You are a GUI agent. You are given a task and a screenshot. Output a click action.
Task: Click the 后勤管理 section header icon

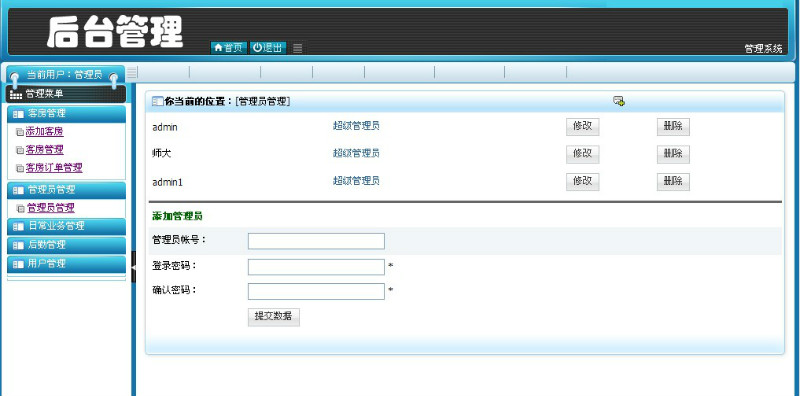coord(18,245)
